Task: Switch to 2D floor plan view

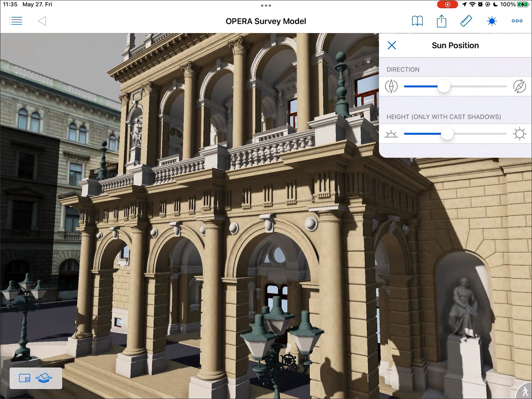Action: tap(24, 378)
